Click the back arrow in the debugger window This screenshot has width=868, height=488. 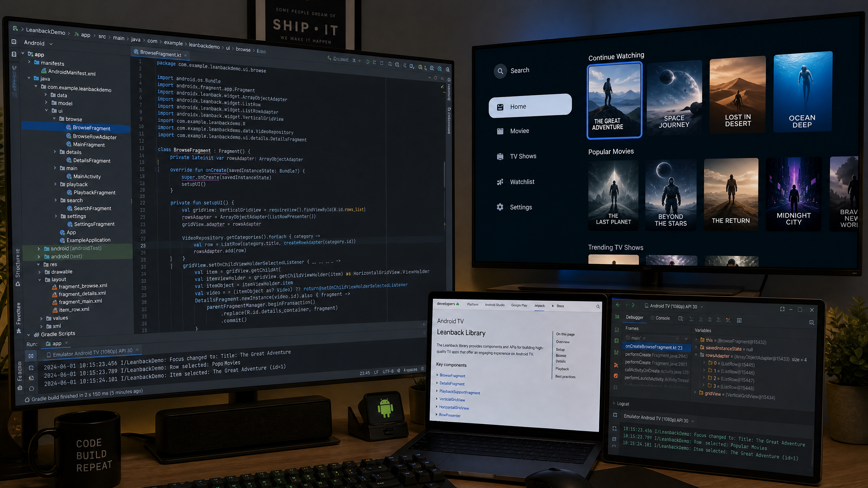(617, 305)
